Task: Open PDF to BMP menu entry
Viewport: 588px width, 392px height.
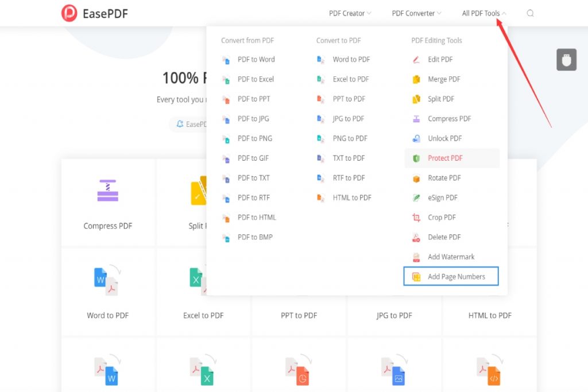Action: pos(255,237)
